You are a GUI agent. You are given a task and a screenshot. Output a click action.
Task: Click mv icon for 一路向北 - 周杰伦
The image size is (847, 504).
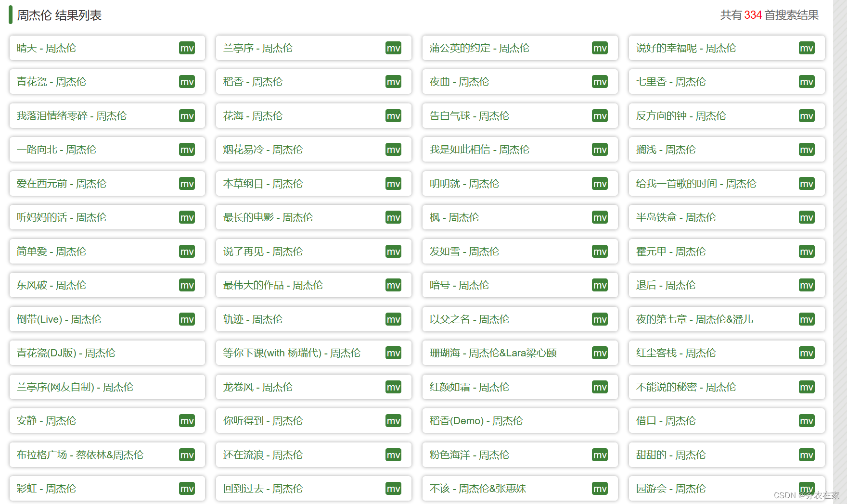187,150
